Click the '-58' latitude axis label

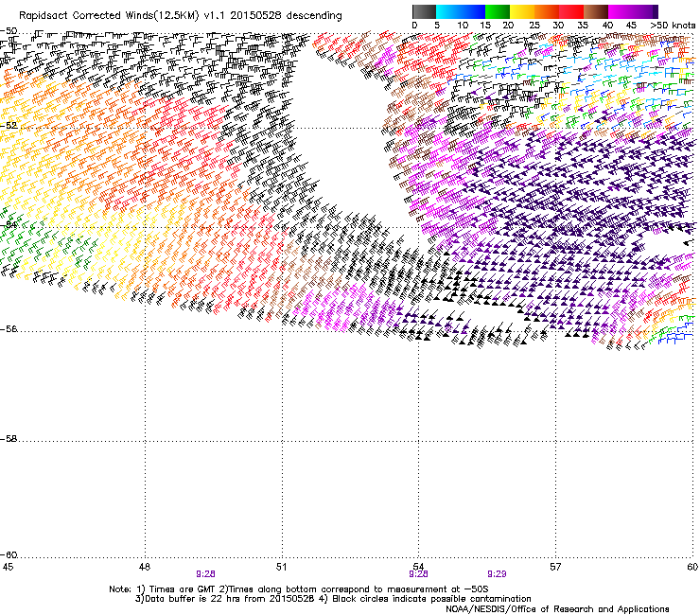9,439
